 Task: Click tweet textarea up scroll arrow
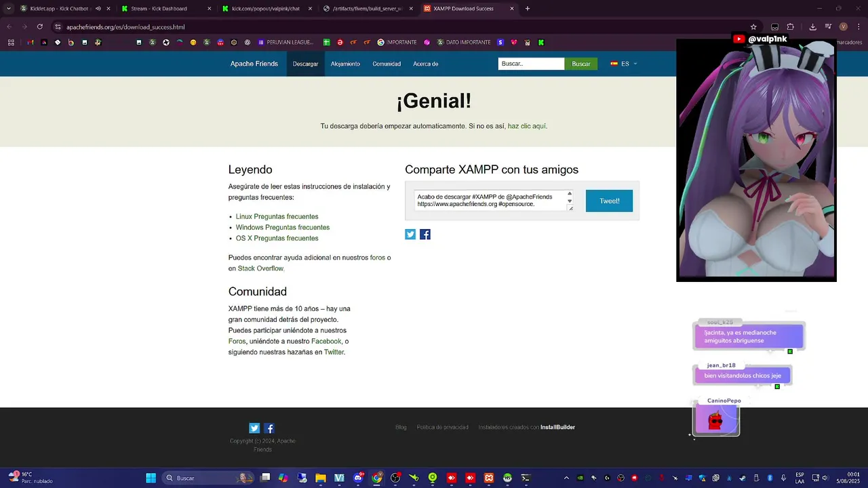coord(570,194)
